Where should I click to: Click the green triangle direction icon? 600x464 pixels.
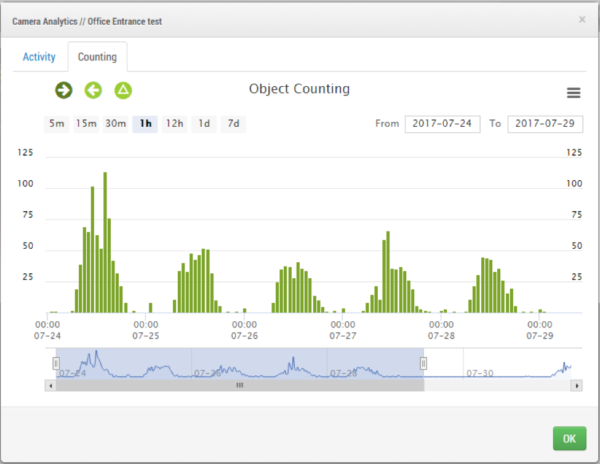123,90
